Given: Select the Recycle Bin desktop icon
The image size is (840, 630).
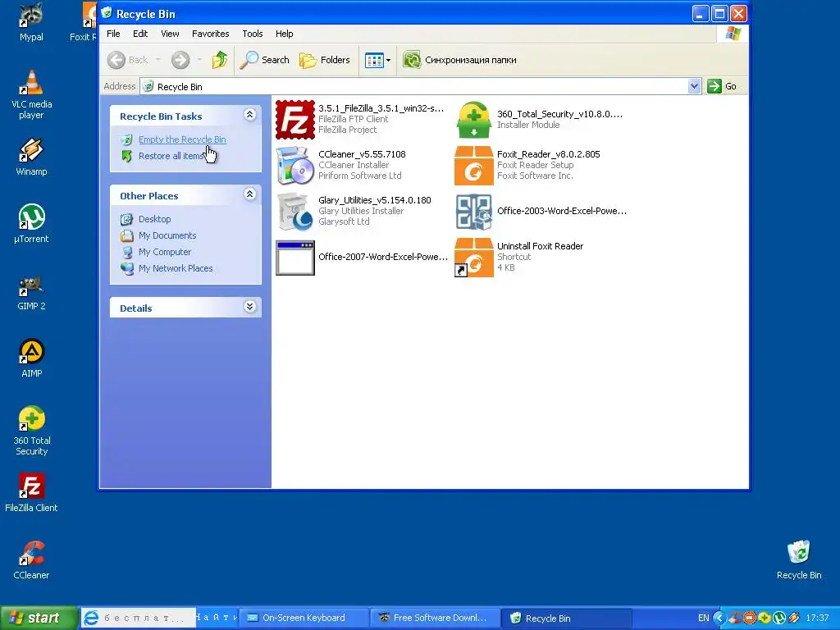Looking at the screenshot, I should (799, 559).
